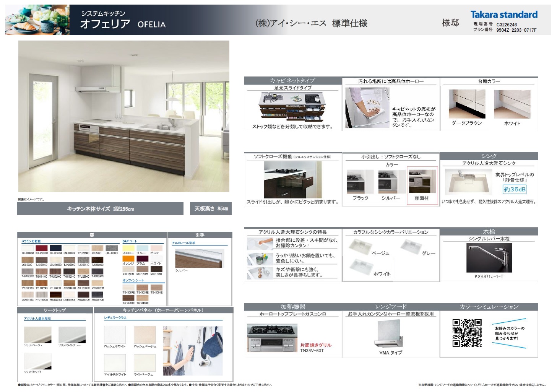The image size is (557, 392).
Task: Click the VMA タイプ range hood image
Action: (x=388, y=333)
